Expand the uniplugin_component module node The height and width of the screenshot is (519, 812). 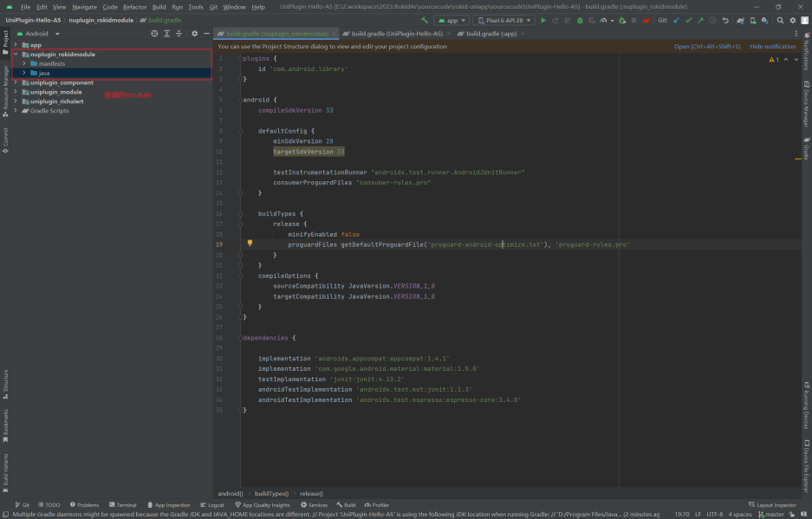(16, 82)
